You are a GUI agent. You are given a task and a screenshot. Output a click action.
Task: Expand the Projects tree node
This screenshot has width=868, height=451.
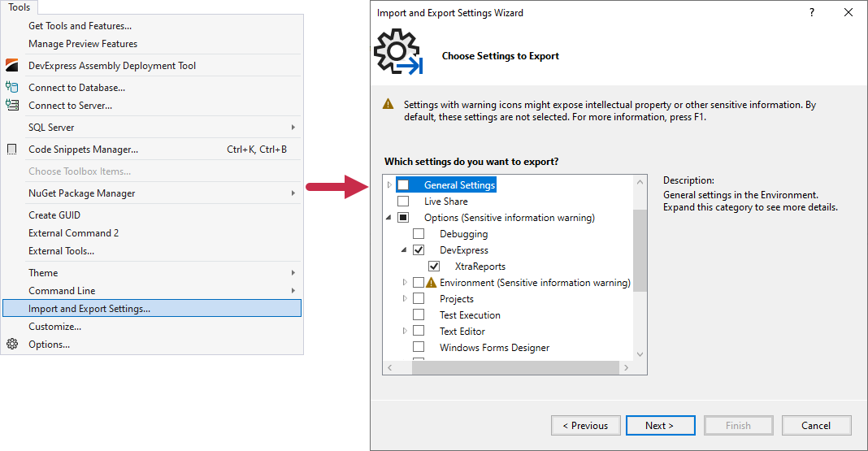(405, 298)
